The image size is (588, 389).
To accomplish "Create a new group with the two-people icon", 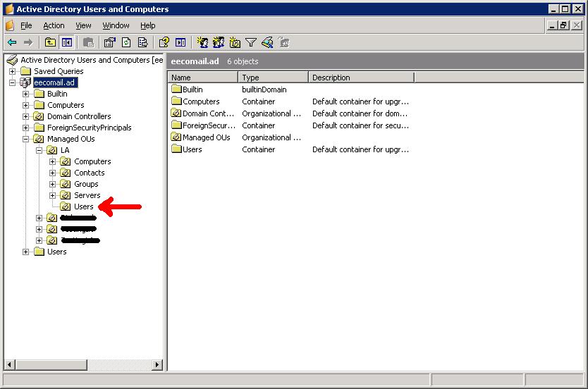I will pyautogui.click(x=219, y=43).
